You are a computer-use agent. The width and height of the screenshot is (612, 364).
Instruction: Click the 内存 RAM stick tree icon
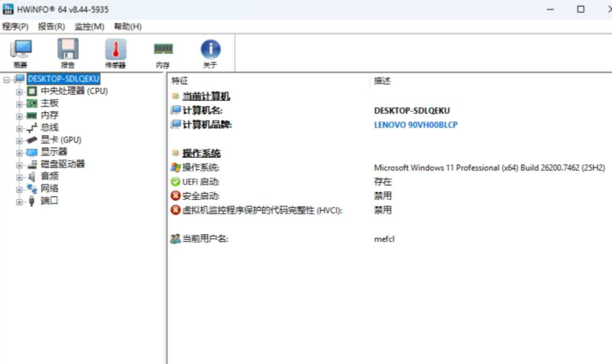pyautogui.click(x=32, y=115)
